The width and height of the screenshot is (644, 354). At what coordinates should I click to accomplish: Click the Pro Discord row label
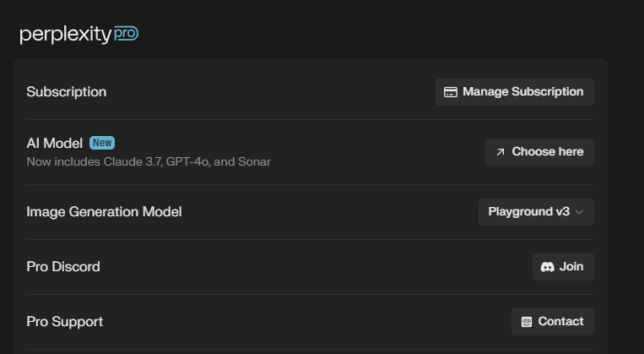[x=63, y=267]
